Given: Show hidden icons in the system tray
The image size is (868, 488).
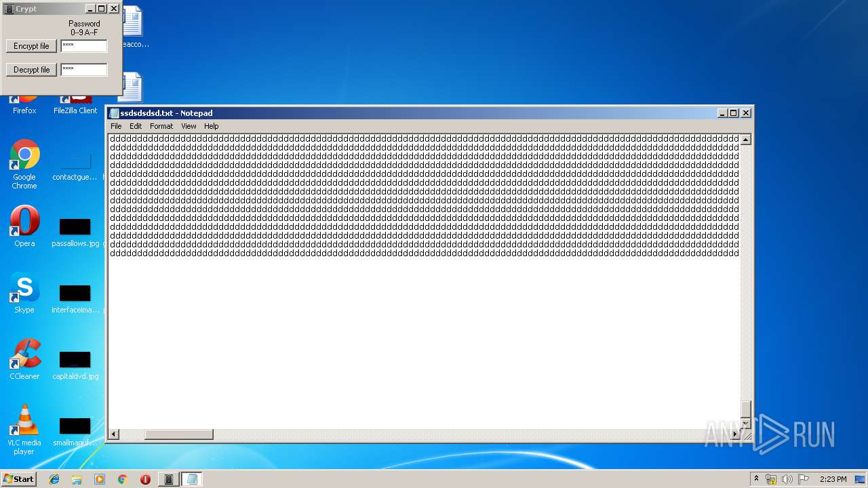Looking at the screenshot, I should pos(756,479).
